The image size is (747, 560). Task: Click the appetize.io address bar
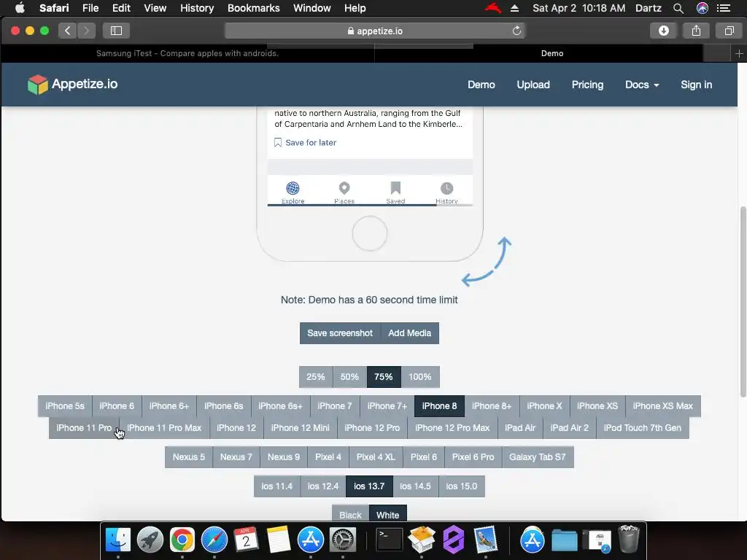(375, 31)
